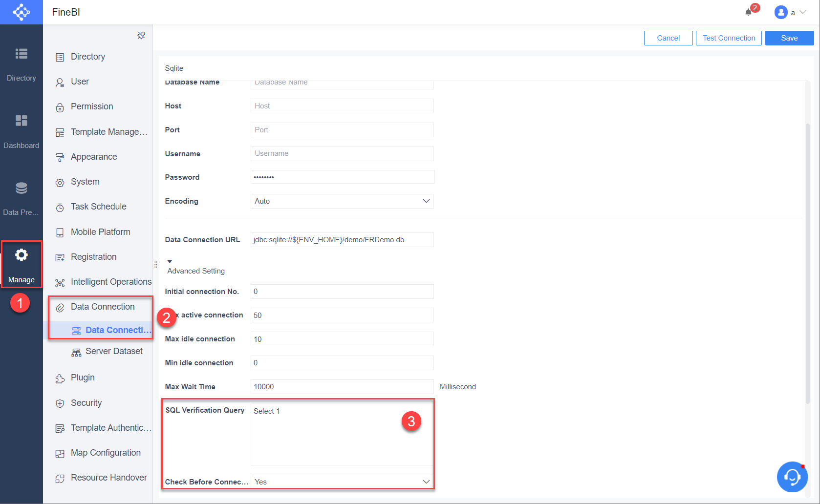Click the user avatar icon
The width and height of the screenshot is (820, 504).
(781, 12)
